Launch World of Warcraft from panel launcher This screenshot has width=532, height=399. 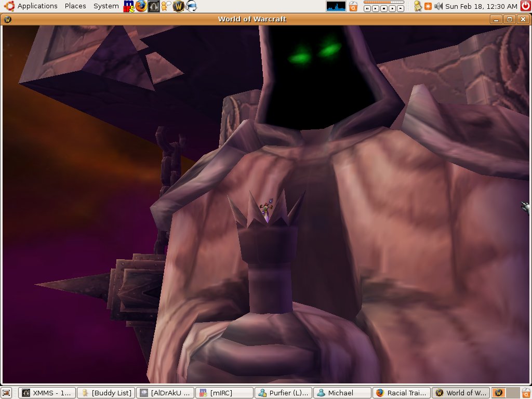179,6
